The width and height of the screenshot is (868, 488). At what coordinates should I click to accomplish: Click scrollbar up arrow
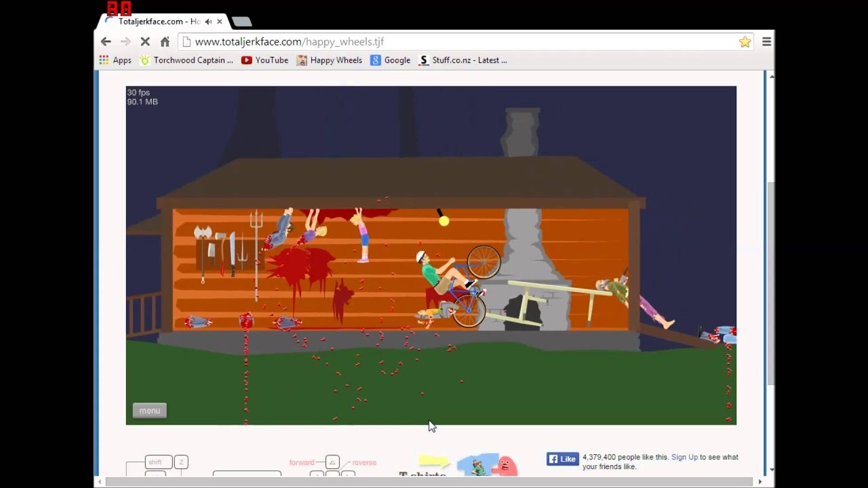[x=770, y=77]
